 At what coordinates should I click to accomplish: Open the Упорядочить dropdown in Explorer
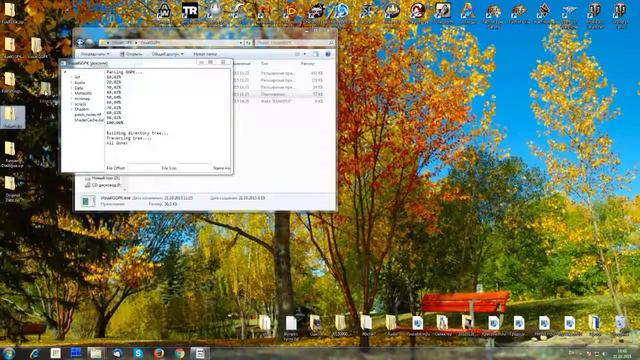(x=95, y=54)
